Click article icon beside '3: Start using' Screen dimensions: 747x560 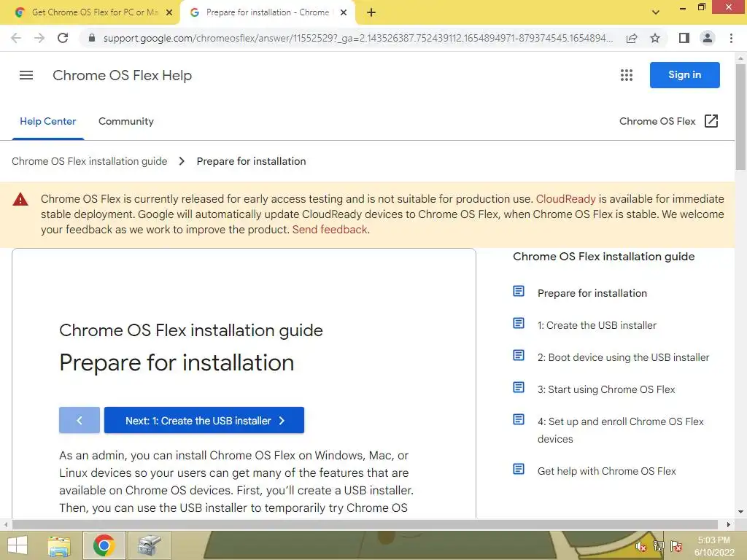tap(519, 387)
